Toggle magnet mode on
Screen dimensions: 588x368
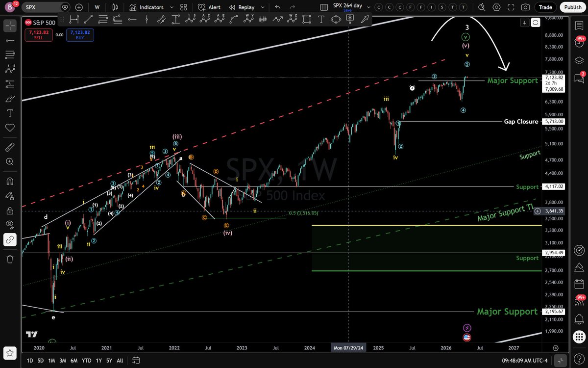(11, 181)
